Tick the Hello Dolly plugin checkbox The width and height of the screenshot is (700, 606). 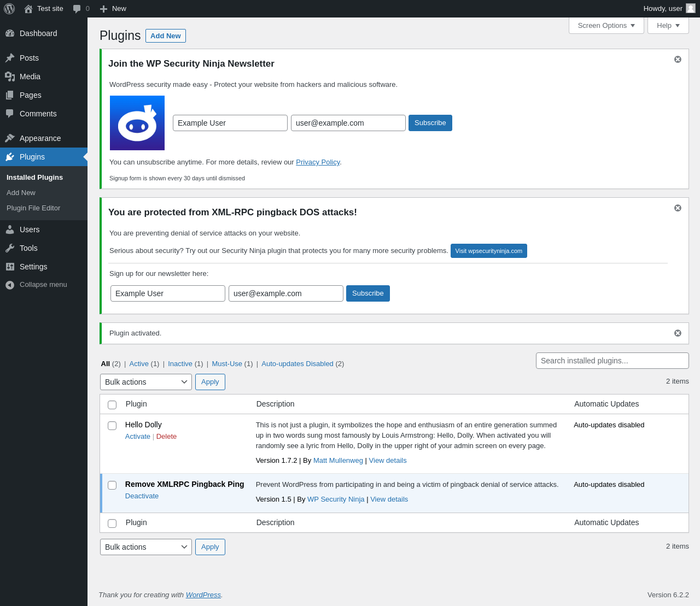click(x=112, y=426)
